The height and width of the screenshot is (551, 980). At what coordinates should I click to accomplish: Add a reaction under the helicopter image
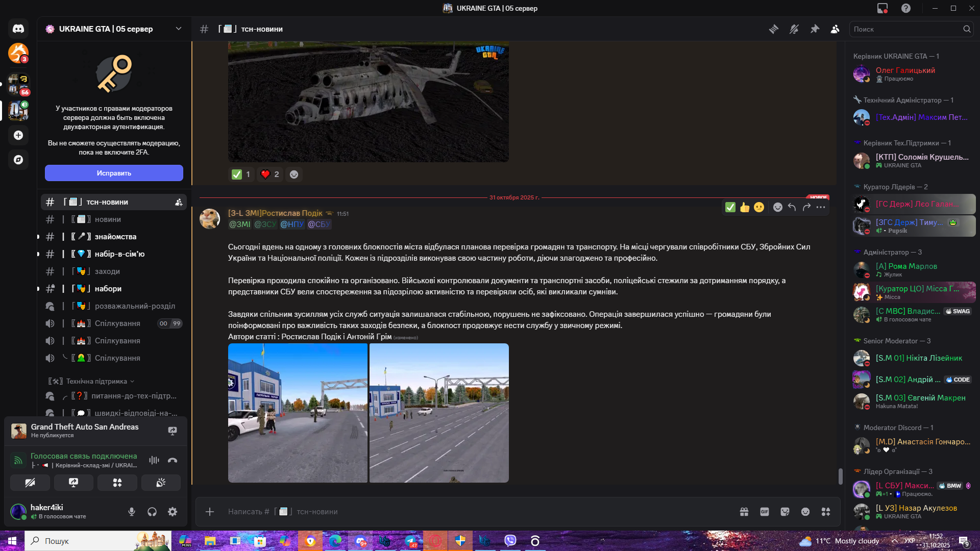point(294,174)
